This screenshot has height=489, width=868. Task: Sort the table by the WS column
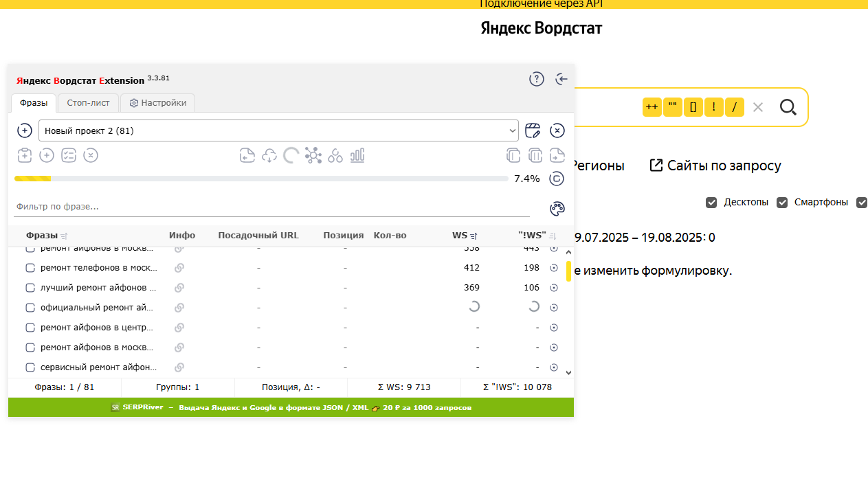[x=465, y=236]
